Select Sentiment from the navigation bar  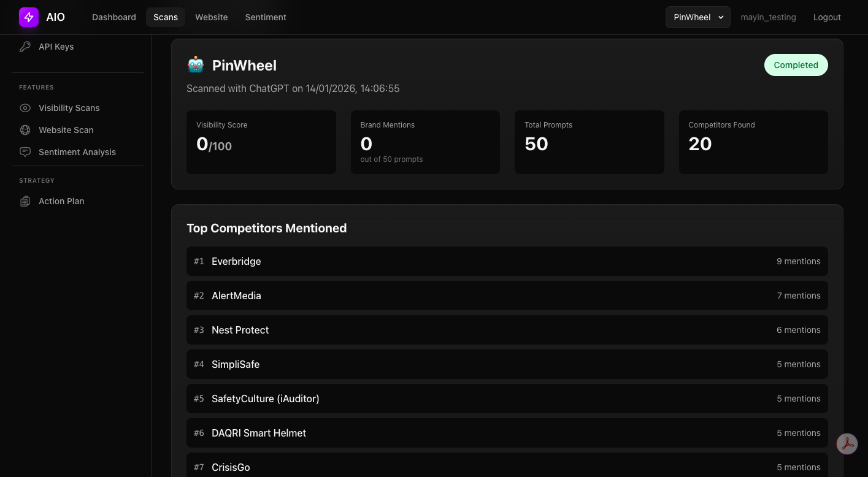[x=265, y=17]
